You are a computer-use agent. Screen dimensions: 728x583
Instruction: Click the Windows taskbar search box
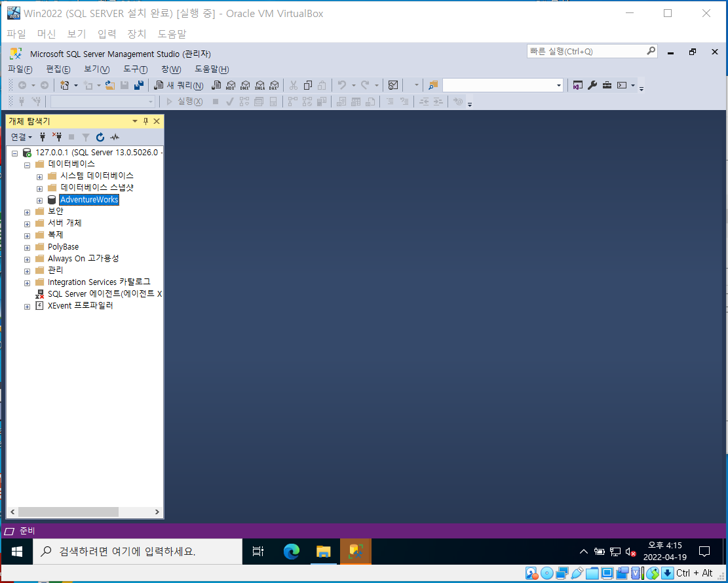[138, 552]
